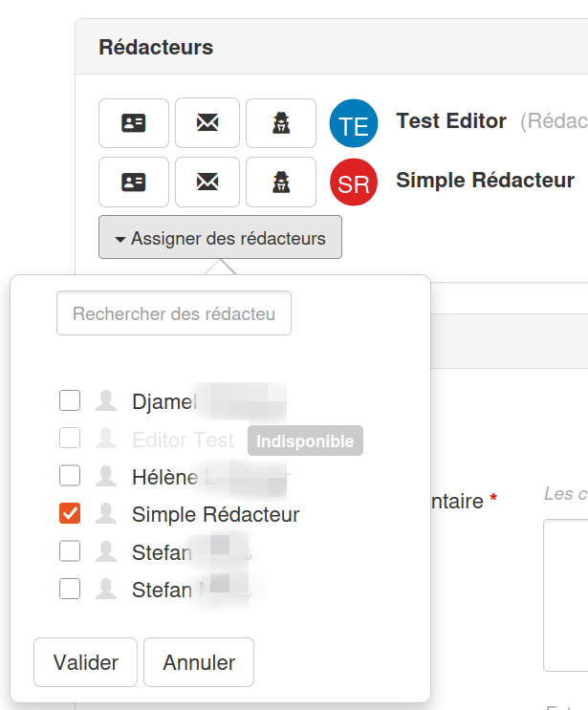This screenshot has height=710, width=588.
Task: Click the envelope icon beside Simple Rédacteur
Action: [207, 182]
